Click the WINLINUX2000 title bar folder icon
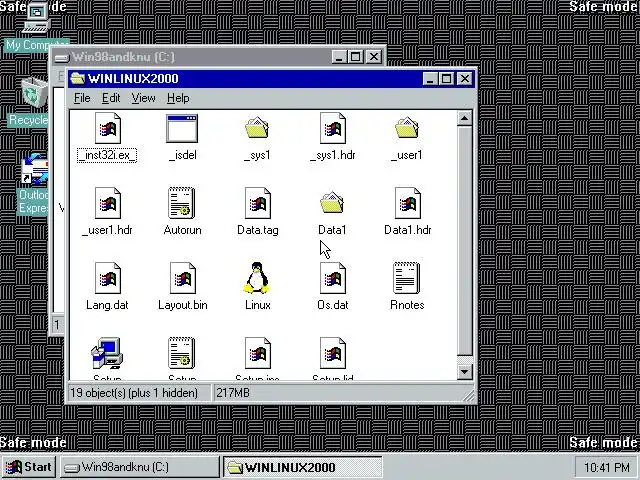Viewport: 640px width, 480px height. click(78, 78)
